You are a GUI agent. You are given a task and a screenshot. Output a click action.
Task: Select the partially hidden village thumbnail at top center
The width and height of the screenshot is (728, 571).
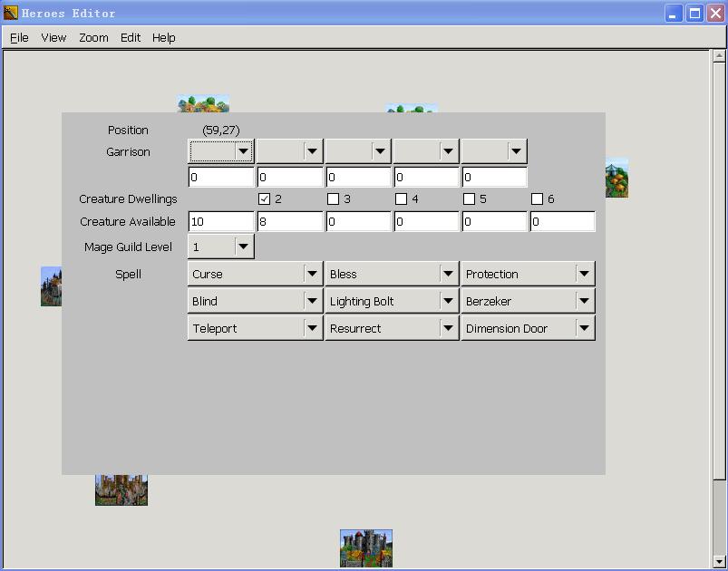click(412, 108)
